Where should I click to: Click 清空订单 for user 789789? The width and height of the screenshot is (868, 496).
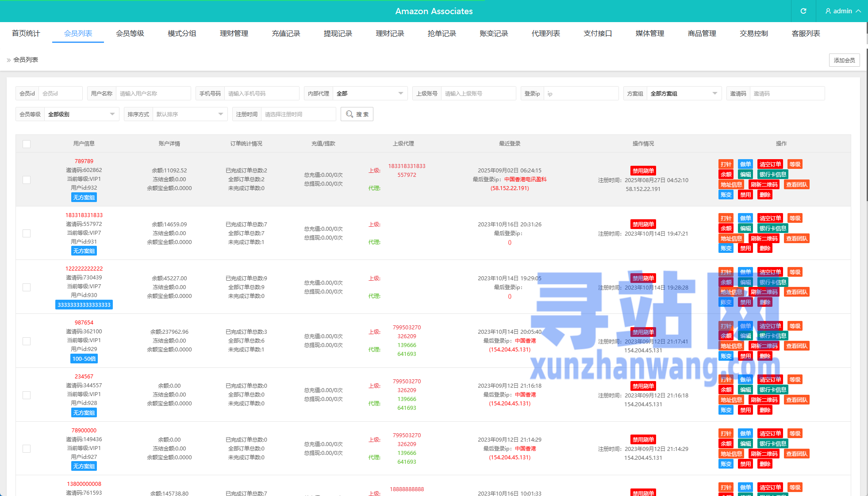click(x=770, y=164)
